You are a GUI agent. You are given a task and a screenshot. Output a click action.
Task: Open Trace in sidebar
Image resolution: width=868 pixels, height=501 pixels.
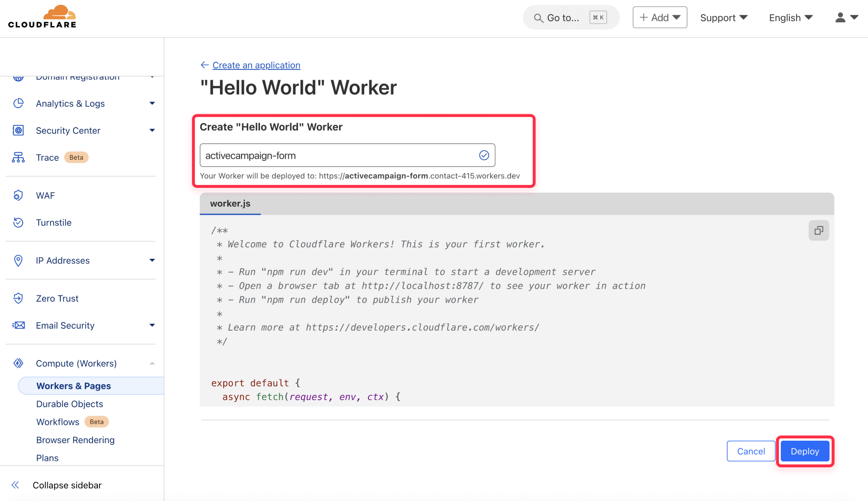pyautogui.click(x=47, y=158)
